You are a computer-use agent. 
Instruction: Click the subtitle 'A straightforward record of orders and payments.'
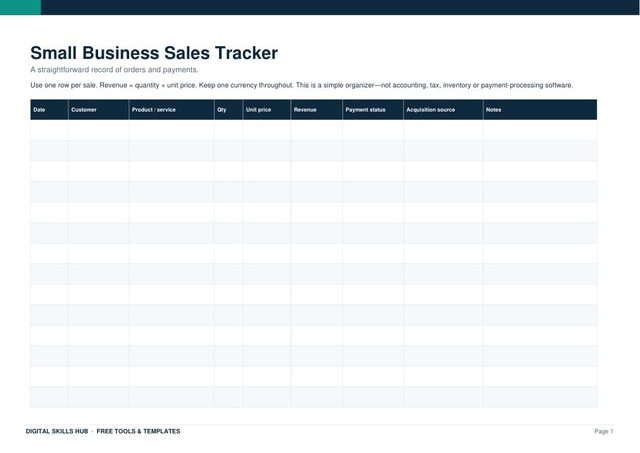pyautogui.click(x=114, y=70)
